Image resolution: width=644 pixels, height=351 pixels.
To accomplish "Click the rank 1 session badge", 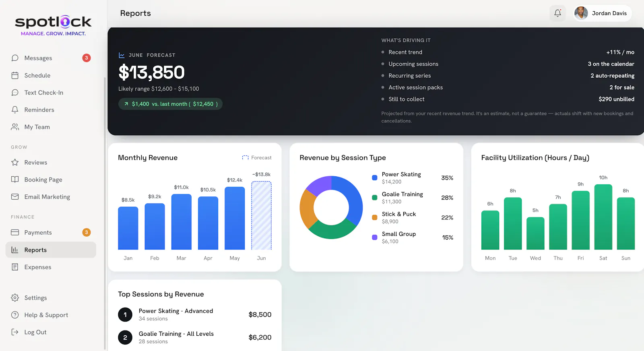I will (125, 315).
